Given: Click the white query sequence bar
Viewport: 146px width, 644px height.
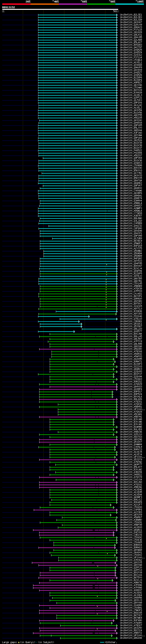Looking at the screenshot, I should click(60, 9).
